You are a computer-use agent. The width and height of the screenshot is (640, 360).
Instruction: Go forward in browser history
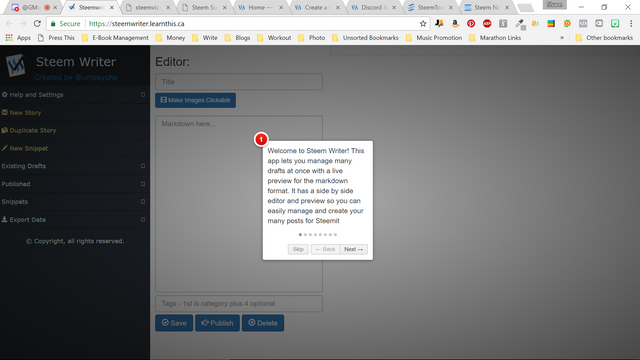(x=23, y=24)
